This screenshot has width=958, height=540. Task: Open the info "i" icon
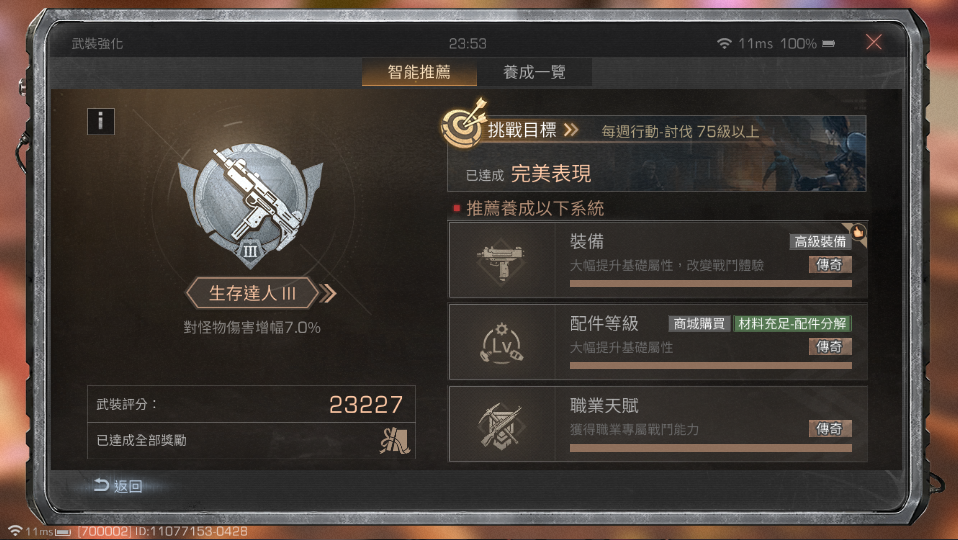pyautogui.click(x=101, y=121)
